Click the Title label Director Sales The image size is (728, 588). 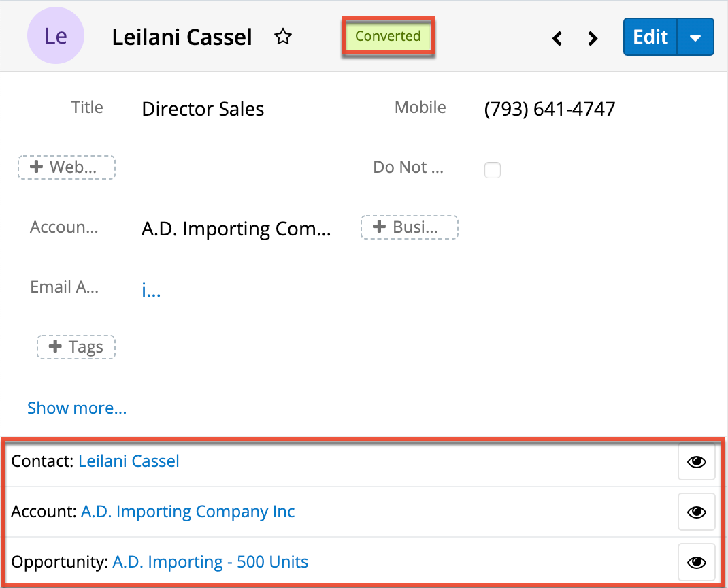(202, 109)
